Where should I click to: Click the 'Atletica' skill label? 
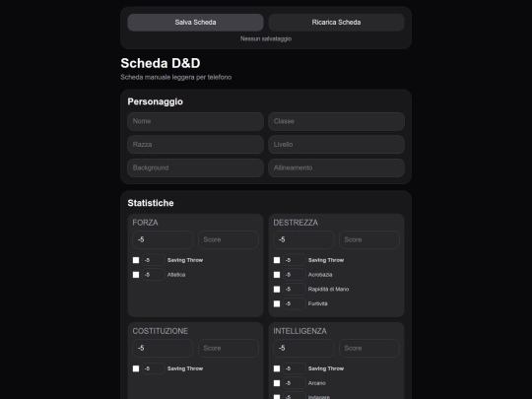point(176,275)
